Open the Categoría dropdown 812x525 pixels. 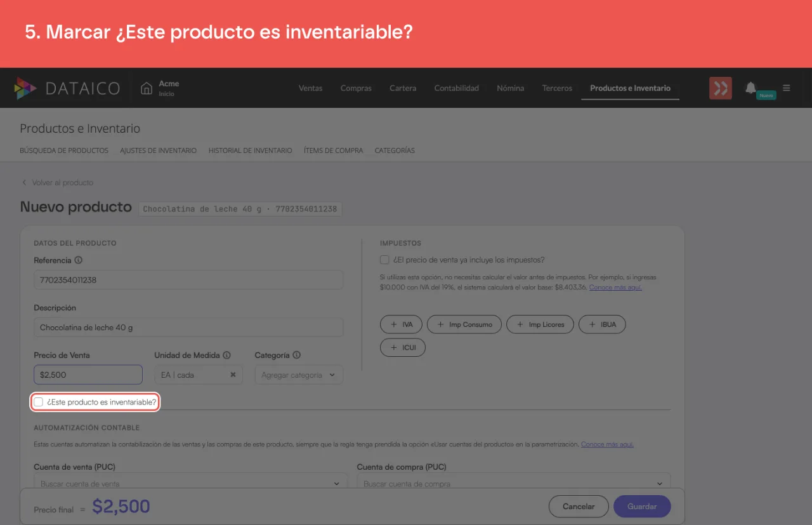click(x=299, y=375)
